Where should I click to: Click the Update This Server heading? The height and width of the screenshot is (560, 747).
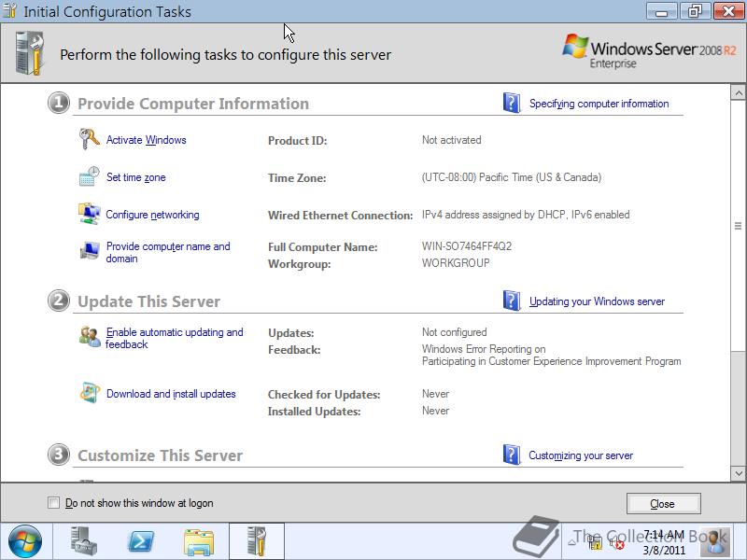point(148,301)
